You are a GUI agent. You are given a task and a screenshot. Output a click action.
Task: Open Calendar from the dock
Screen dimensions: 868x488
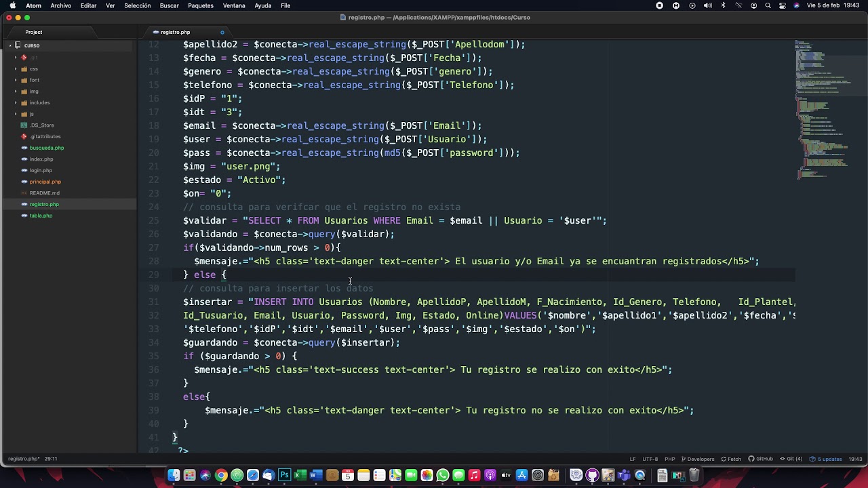click(347, 476)
